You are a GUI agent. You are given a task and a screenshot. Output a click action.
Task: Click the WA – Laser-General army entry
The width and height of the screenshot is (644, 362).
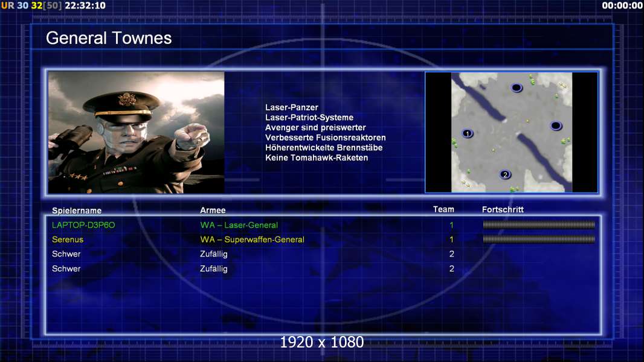click(x=239, y=225)
